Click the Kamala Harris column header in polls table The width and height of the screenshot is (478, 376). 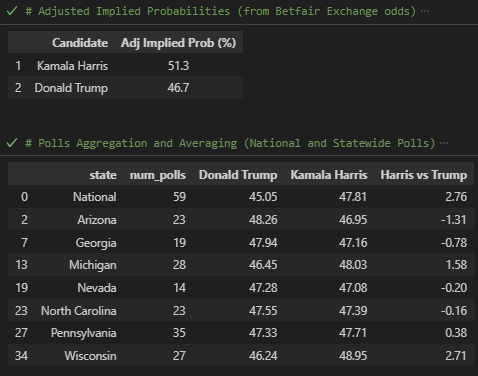click(329, 175)
